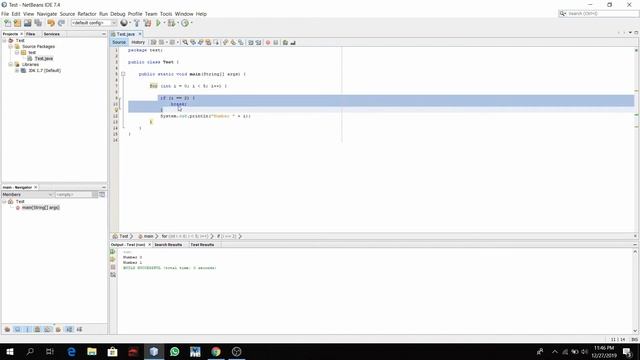This screenshot has width=640, height=360.
Task: Collapse the Test project node
Action: [4, 40]
